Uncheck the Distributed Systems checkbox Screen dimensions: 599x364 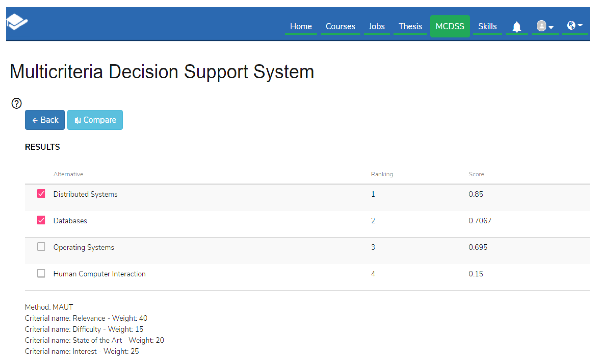click(x=41, y=193)
